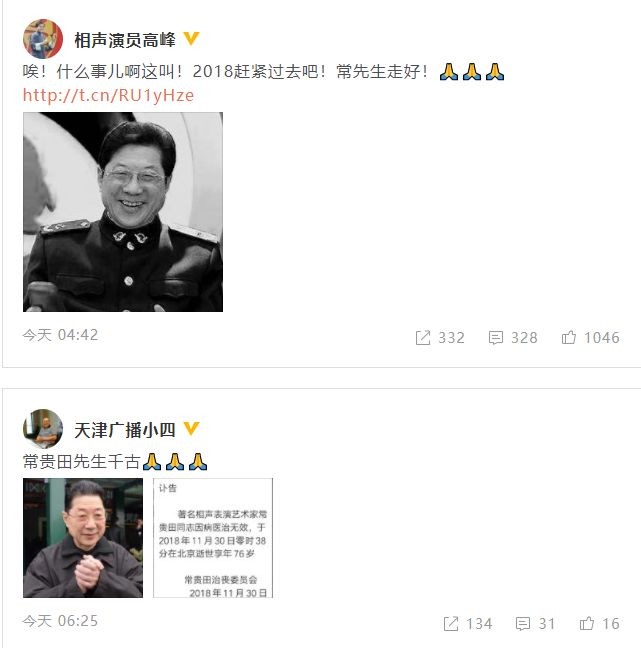Open comments icon on first post
The height and width of the screenshot is (648, 641).
point(496,338)
